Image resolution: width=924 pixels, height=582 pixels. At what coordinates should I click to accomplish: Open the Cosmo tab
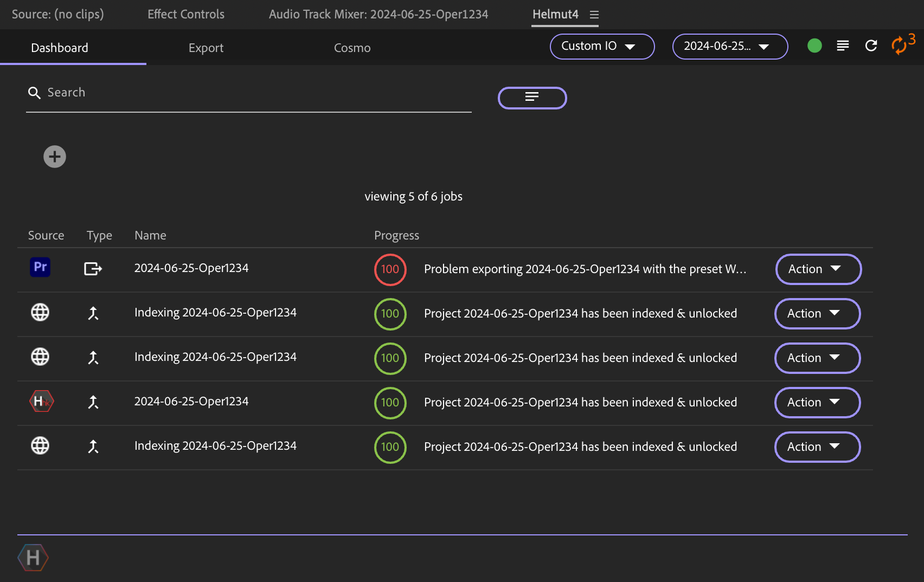click(352, 48)
